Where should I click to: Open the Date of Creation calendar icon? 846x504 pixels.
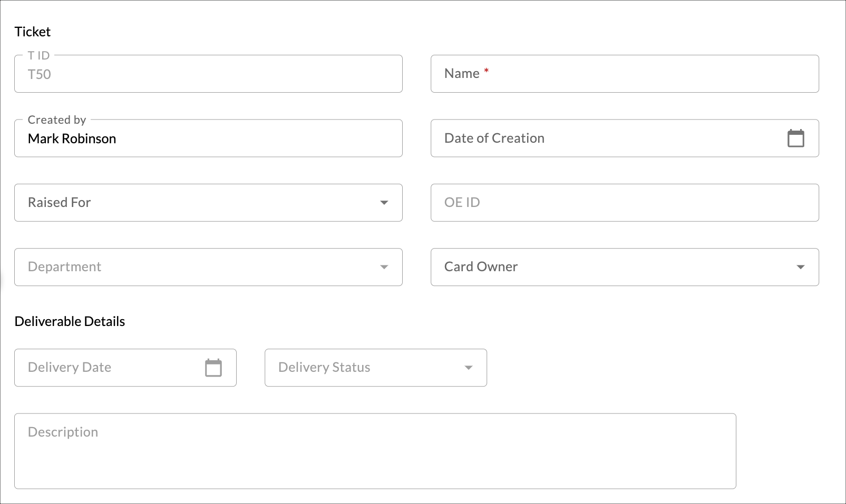click(796, 138)
